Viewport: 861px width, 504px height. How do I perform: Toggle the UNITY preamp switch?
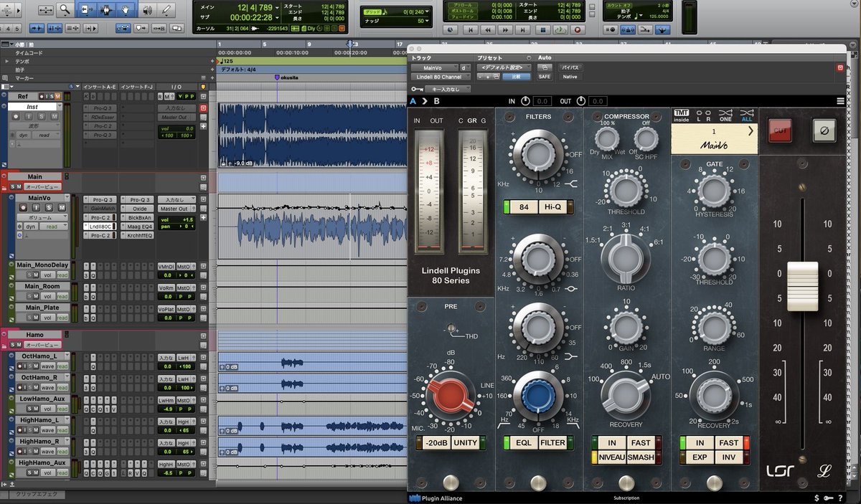(x=466, y=442)
